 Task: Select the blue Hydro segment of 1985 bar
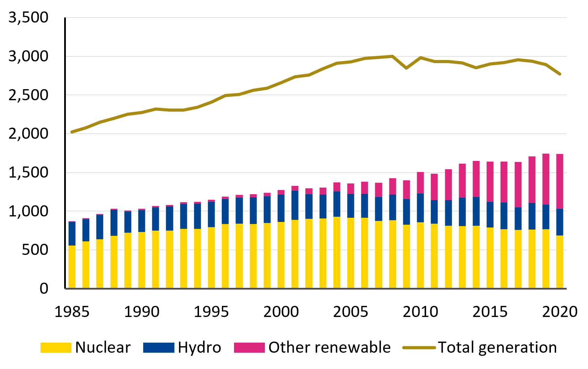pos(72,233)
